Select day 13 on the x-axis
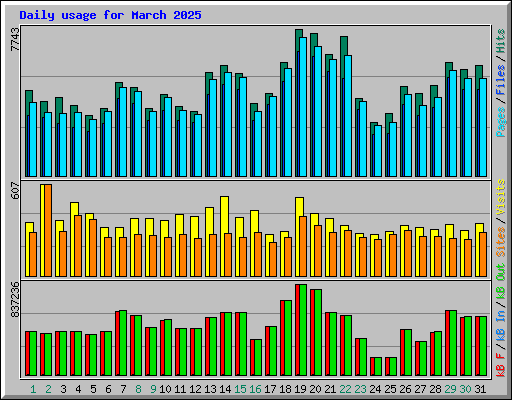This screenshot has height=400, width=512. (210, 389)
